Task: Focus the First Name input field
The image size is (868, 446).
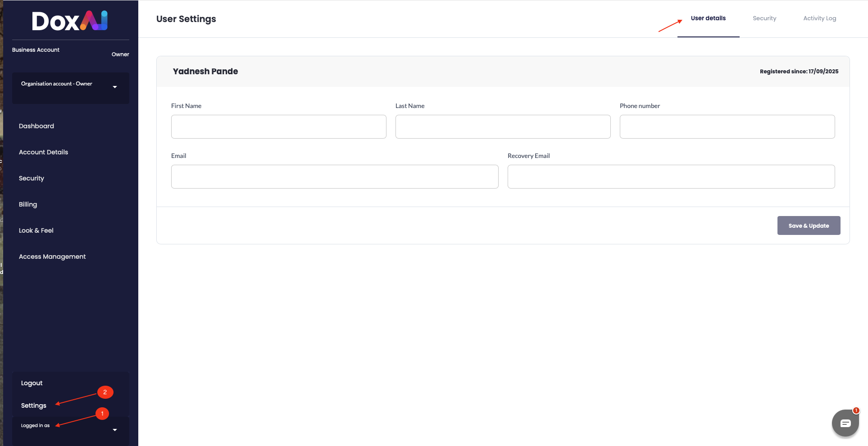Action: click(279, 126)
